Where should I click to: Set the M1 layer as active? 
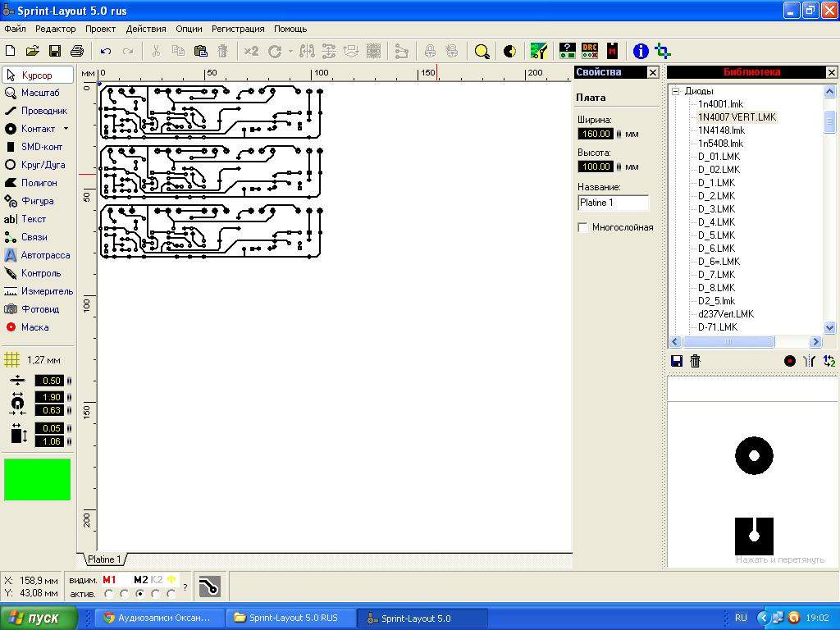click(x=109, y=593)
